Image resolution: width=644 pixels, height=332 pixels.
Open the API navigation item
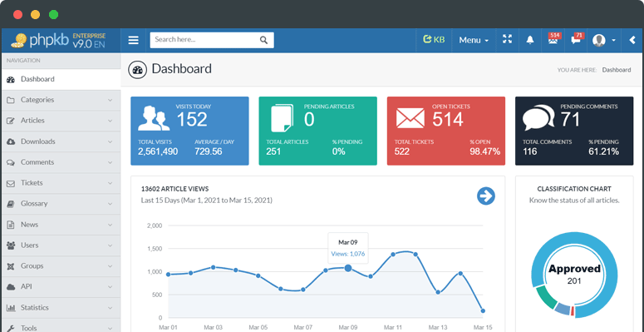point(61,287)
